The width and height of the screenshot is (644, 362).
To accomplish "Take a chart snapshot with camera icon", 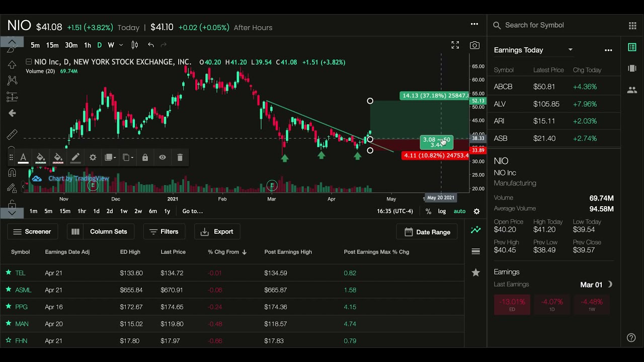I will tap(474, 45).
